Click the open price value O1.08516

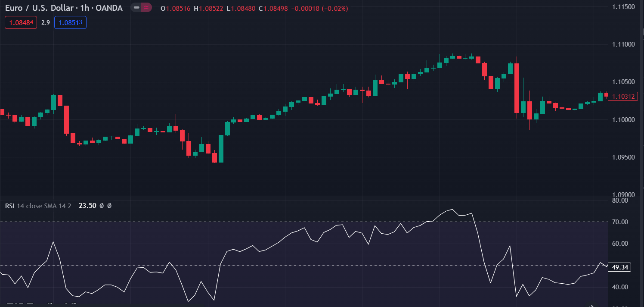point(175,9)
